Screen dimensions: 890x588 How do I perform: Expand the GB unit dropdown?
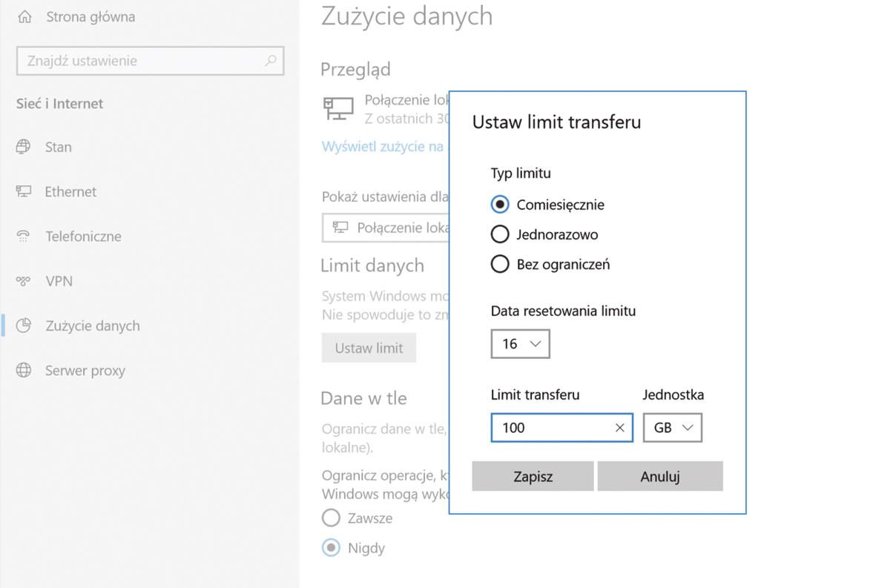coord(672,428)
